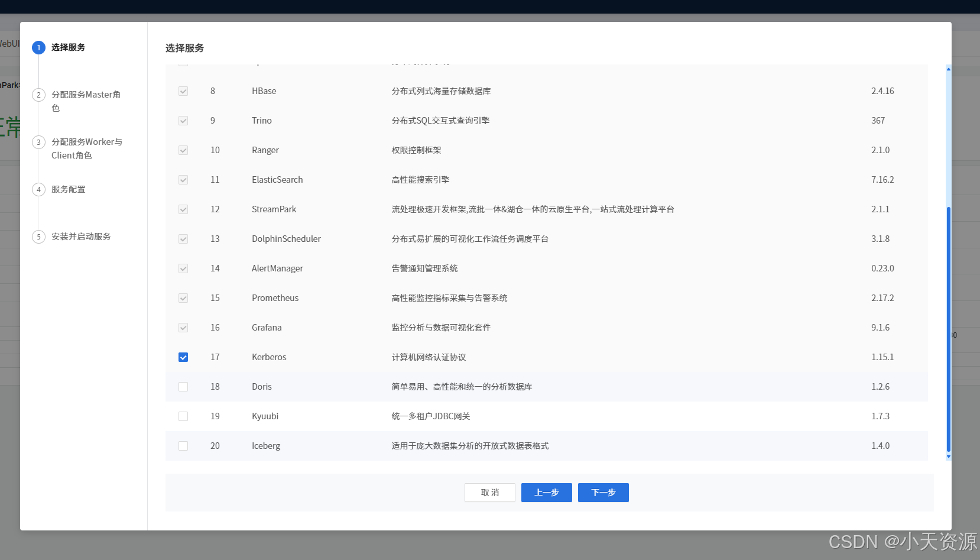
Task: Click ElasticSearch version 7.16.2
Action: pos(882,180)
